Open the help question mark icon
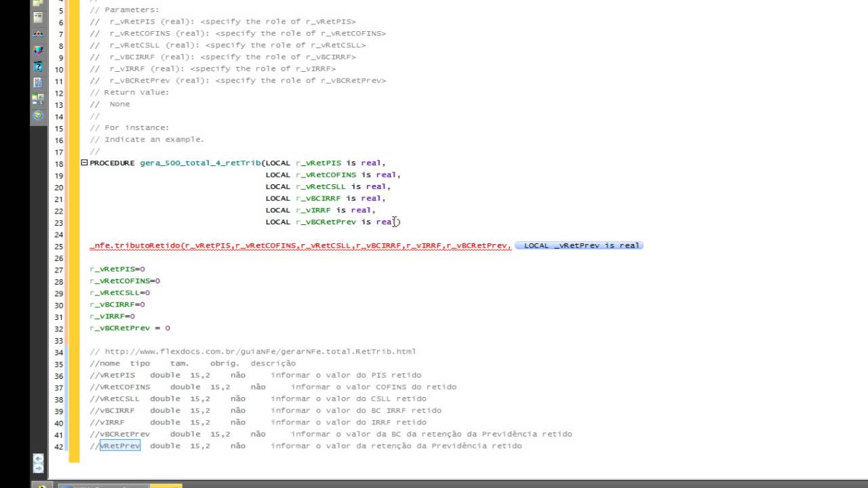Image resolution: width=868 pixels, height=488 pixels. click(x=38, y=66)
